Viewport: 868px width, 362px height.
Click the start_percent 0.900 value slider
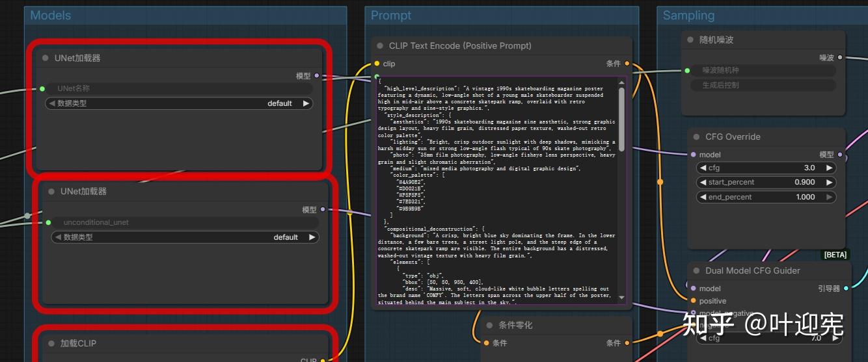pos(766,182)
